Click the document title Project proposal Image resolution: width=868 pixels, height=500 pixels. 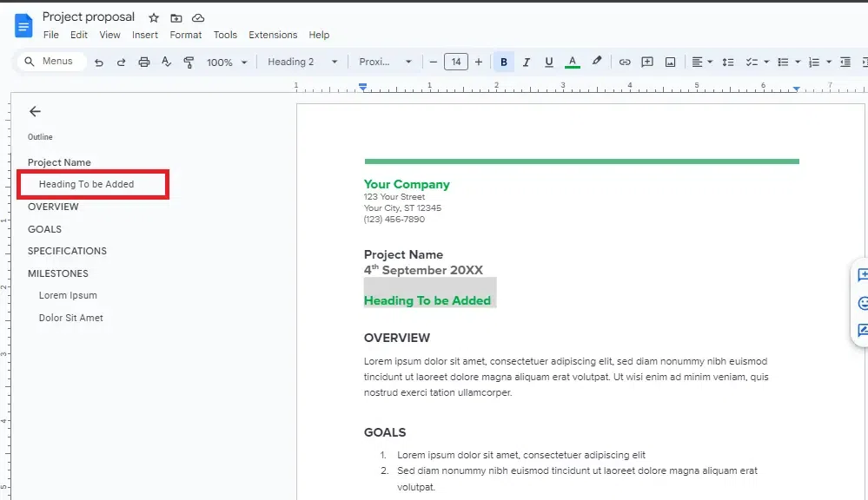(89, 17)
